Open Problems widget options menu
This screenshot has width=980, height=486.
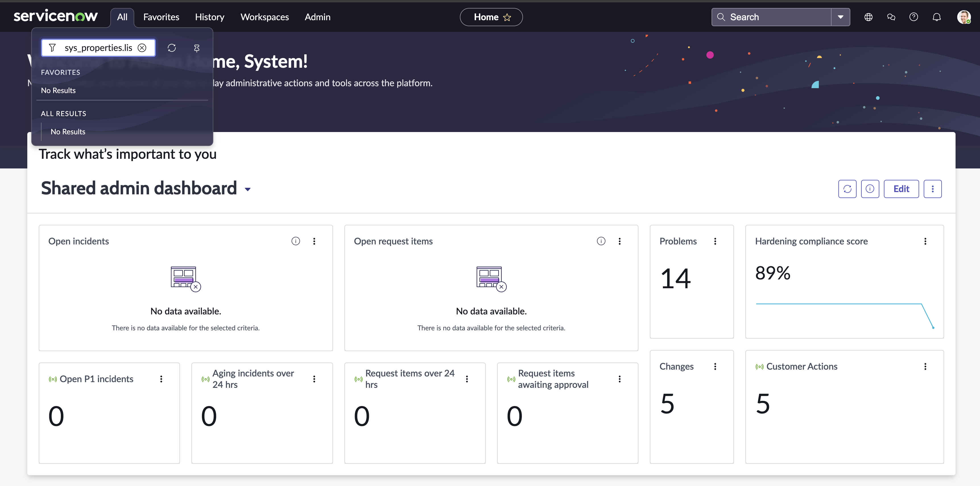(715, 241)
